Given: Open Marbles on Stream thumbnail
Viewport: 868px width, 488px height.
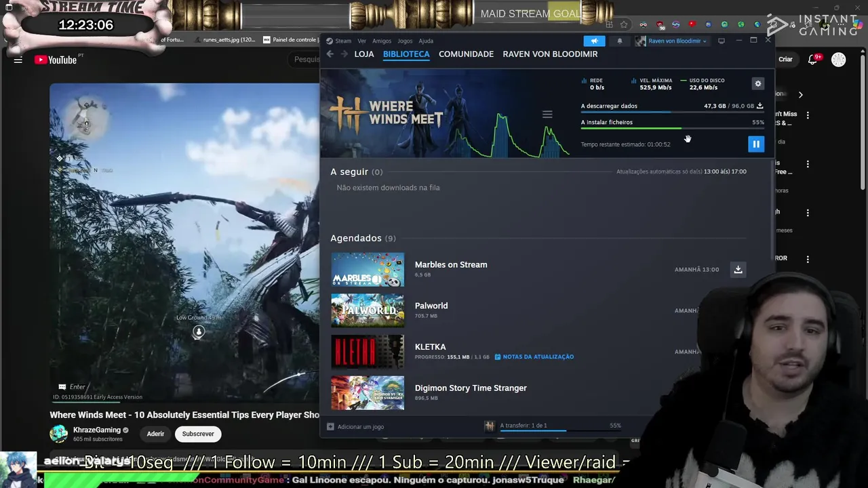Looking at the screenshot, I should click(x=368, y=269).
